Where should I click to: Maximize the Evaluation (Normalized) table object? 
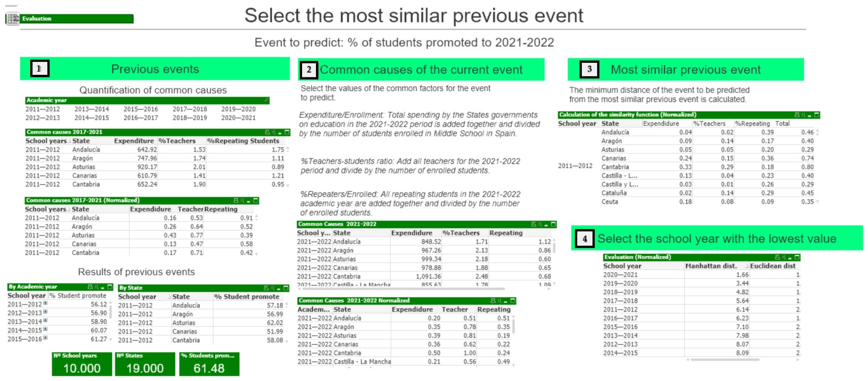tap(797, 257)
